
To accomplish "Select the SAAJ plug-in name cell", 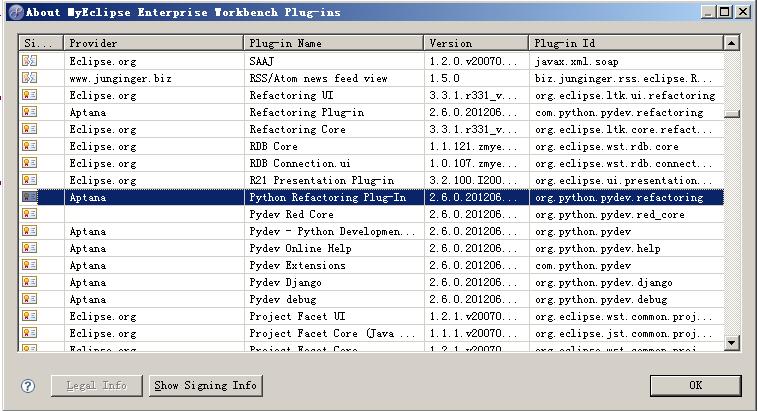I will tap(334, 61).
